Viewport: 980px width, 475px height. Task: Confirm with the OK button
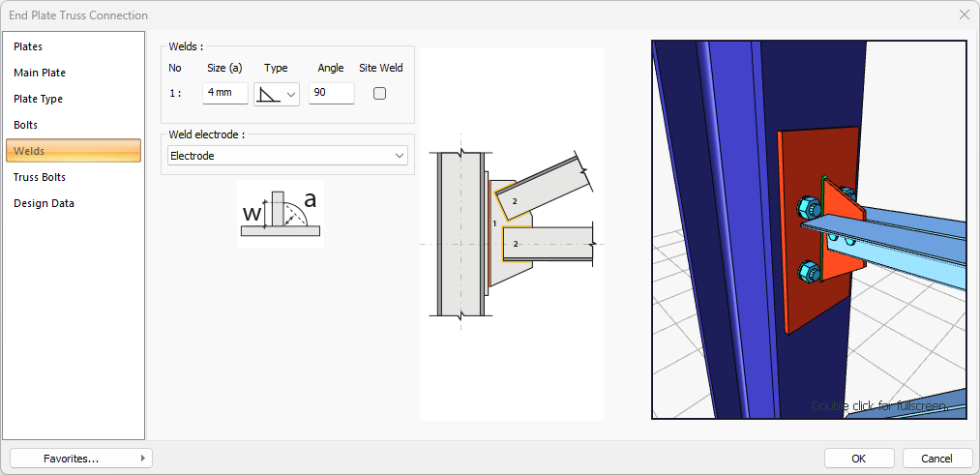[859, 459]
